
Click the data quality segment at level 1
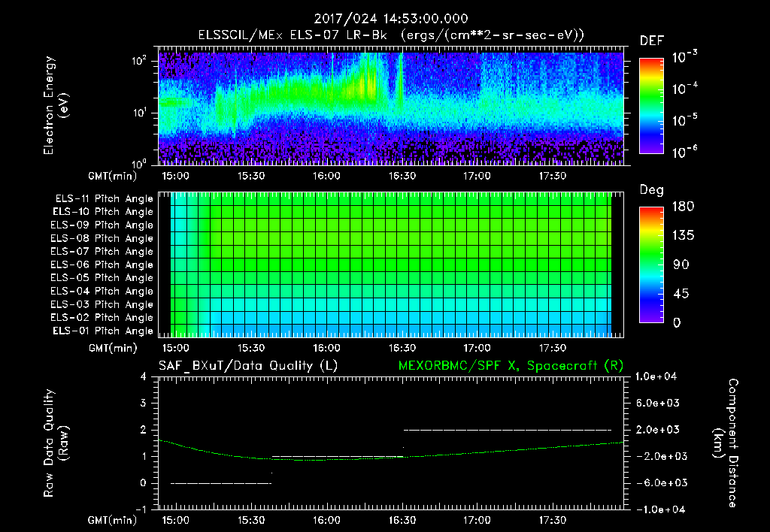(338, 457)
